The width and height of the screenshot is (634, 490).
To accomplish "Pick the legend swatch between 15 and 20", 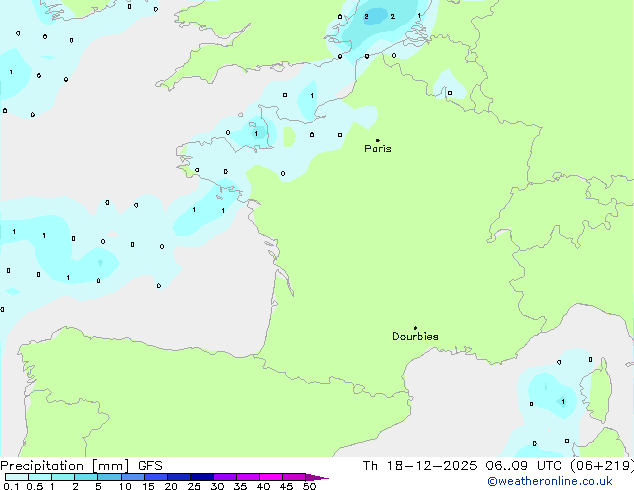I will pyautogui.click(x=155, y=477).
